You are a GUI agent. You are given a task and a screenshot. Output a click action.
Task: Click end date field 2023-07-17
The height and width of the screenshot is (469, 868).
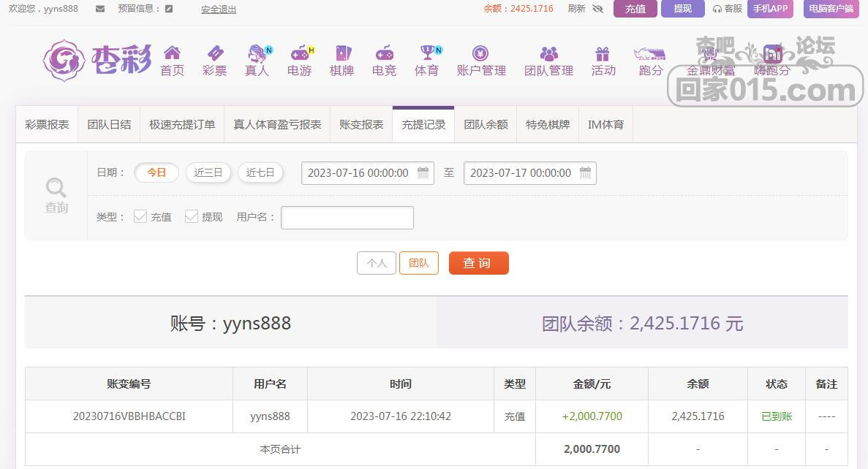point(529,173)
